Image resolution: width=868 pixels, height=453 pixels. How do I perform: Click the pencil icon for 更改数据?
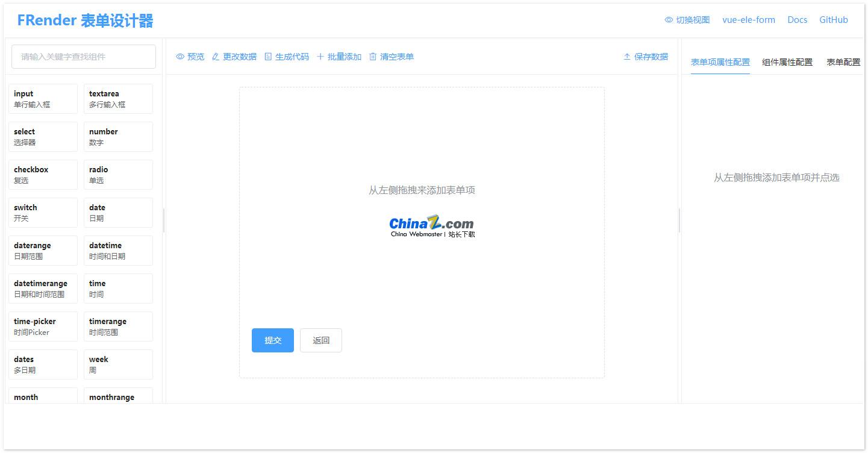[235, 56]
